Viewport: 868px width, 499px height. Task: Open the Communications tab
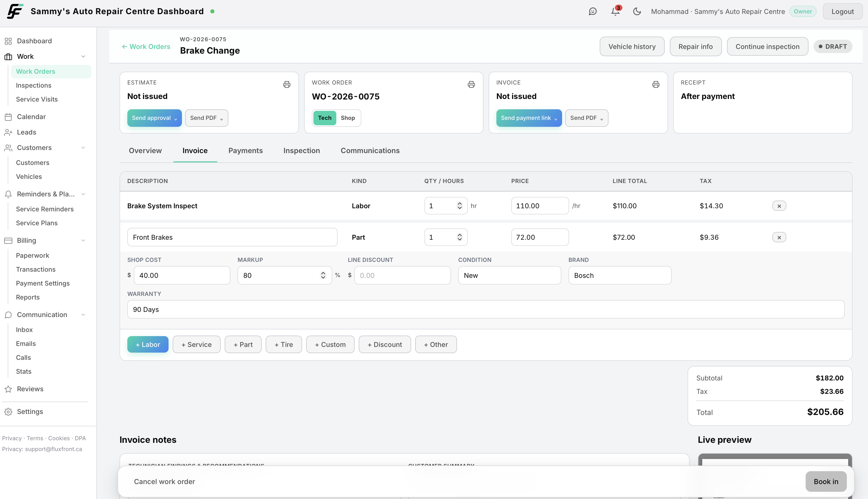click(370, 151)
